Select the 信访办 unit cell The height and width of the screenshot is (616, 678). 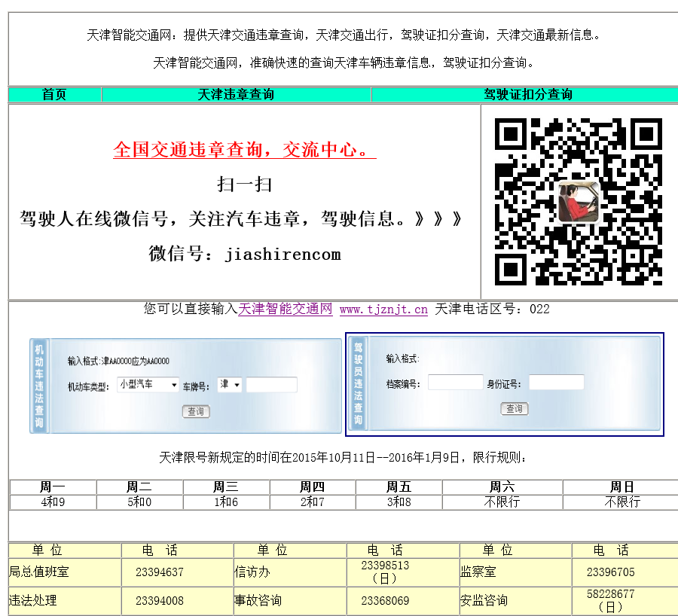(290, 572)
